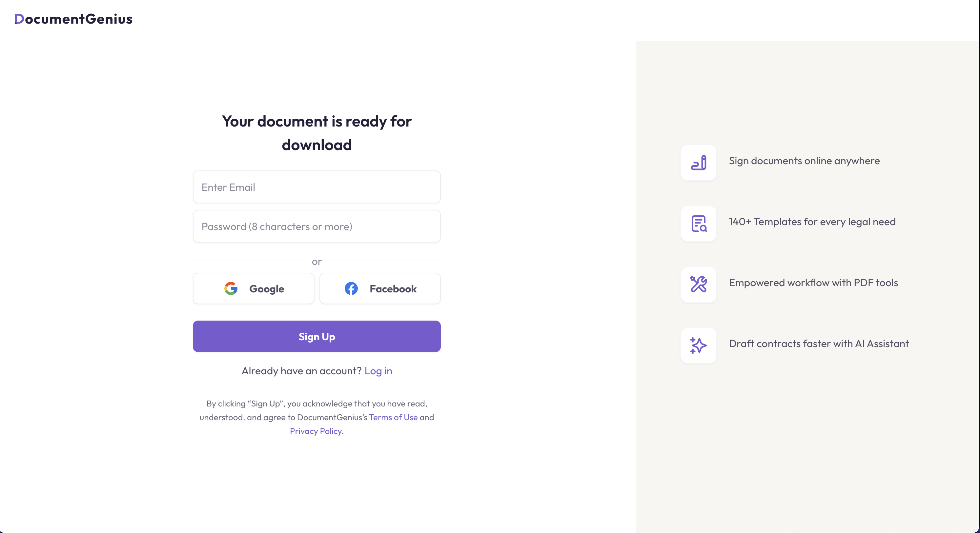The height and width of the screenshot is (533, 980).
Task: Click the Facebook logo icon
Action: [x=351, y=288]
